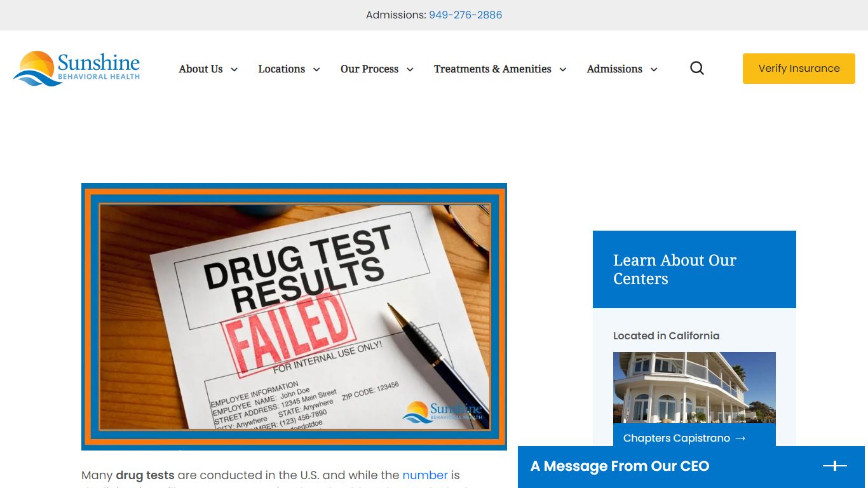Expand the CEO message plus icon
This screenshot has width=868, height=488.
pyautogui.click(x=834, y=466)
